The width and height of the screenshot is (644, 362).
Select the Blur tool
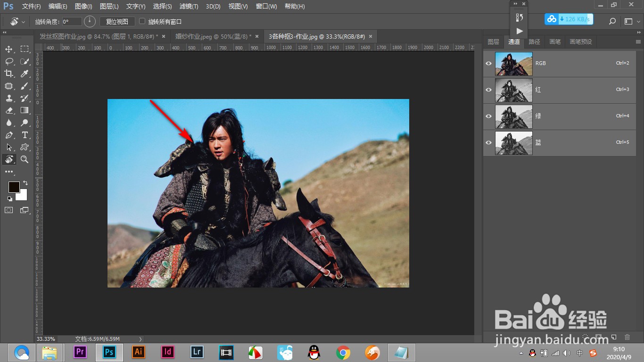pos(9,123)
